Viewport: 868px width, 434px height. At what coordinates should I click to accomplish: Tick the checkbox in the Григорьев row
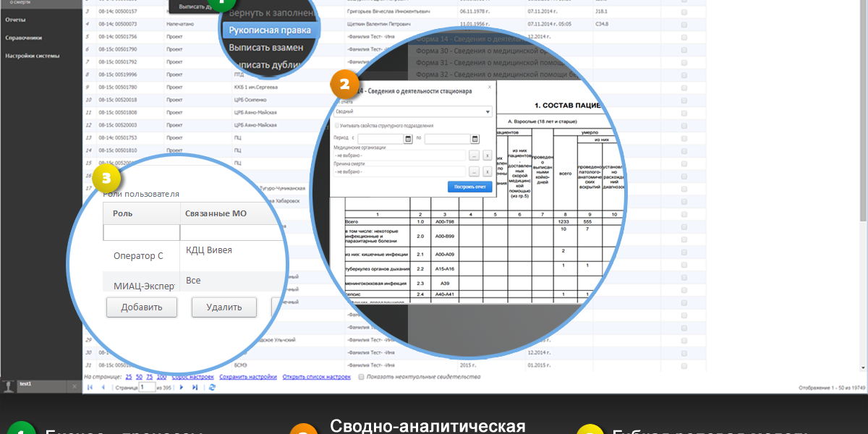[x=684, y=12]
